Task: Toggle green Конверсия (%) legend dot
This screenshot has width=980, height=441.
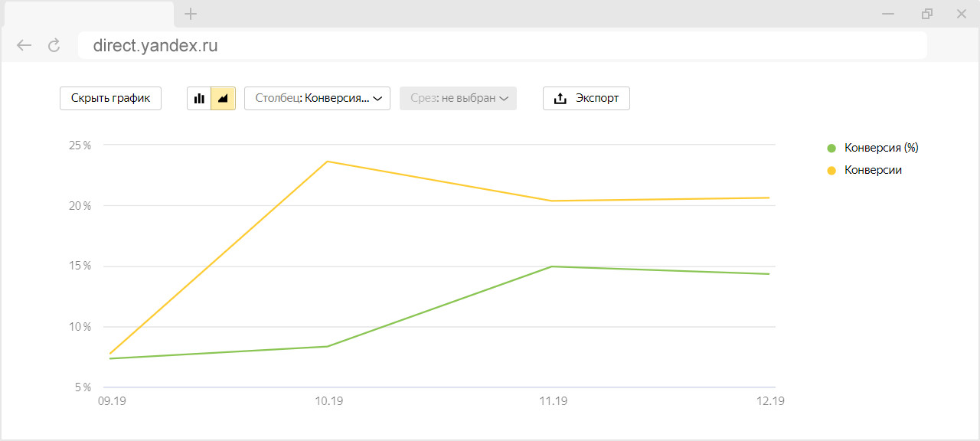Action: [x=831, y=149]
